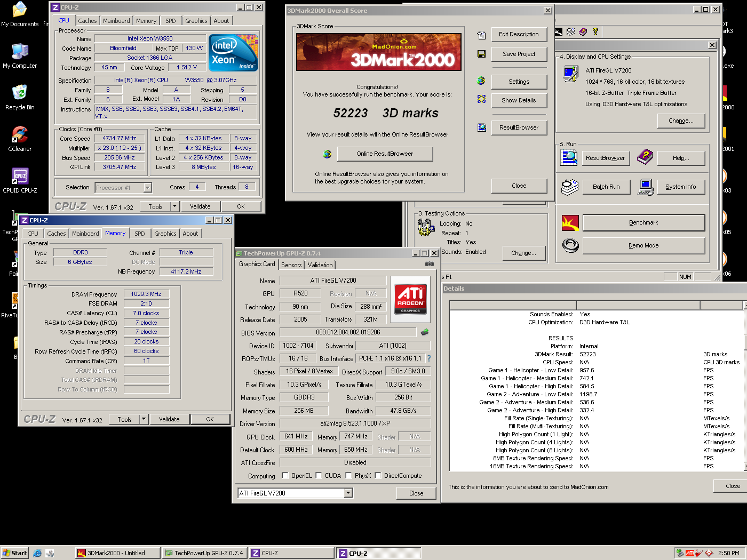747x560 pixels.
Task: Click the Online ResultBrowser button
Action: click(x=385, y=154)
